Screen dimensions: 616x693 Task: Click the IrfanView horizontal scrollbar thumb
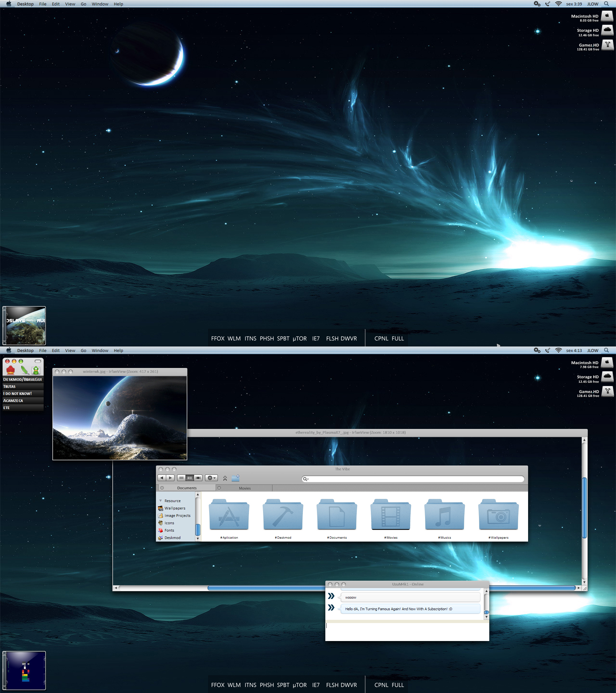(x=391, y=588)
